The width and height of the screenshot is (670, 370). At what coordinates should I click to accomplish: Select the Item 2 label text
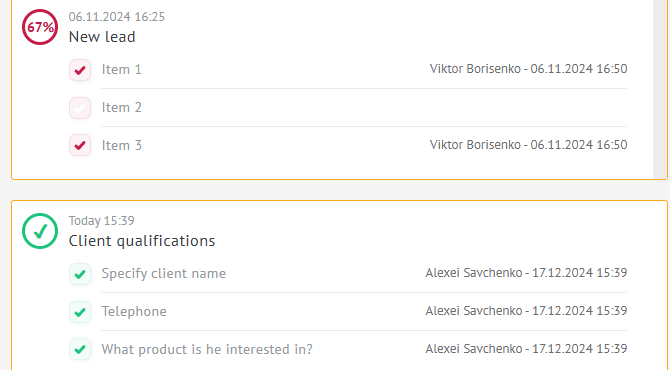pos(121,107)
